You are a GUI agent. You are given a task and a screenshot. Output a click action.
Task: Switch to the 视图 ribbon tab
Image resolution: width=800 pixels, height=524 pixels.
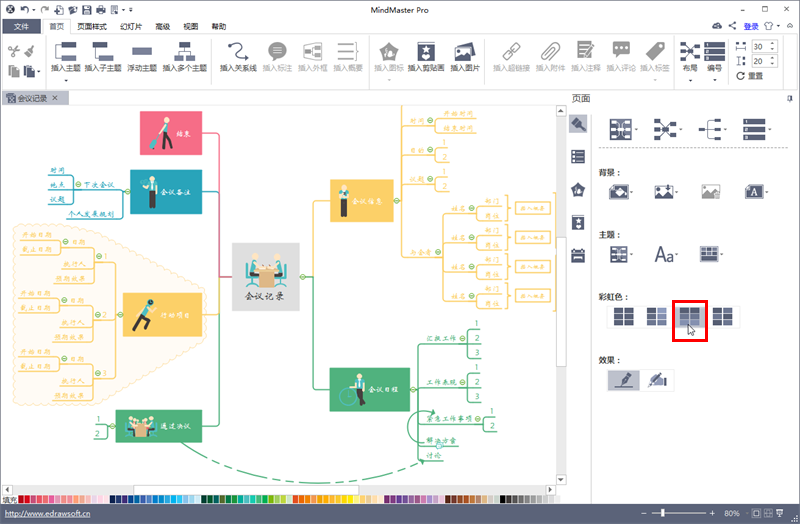[x=191, y=27]
